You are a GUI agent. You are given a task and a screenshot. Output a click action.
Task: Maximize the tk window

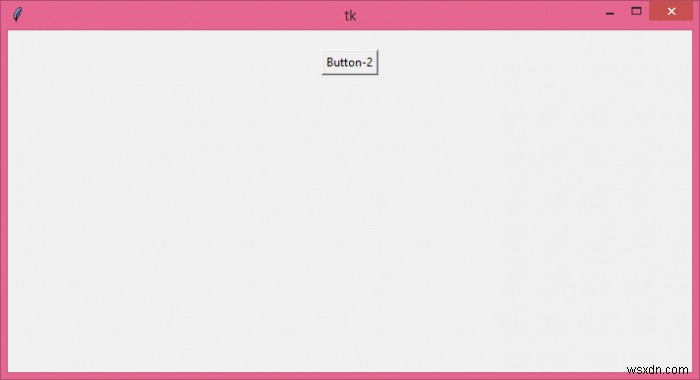[636, 11]
